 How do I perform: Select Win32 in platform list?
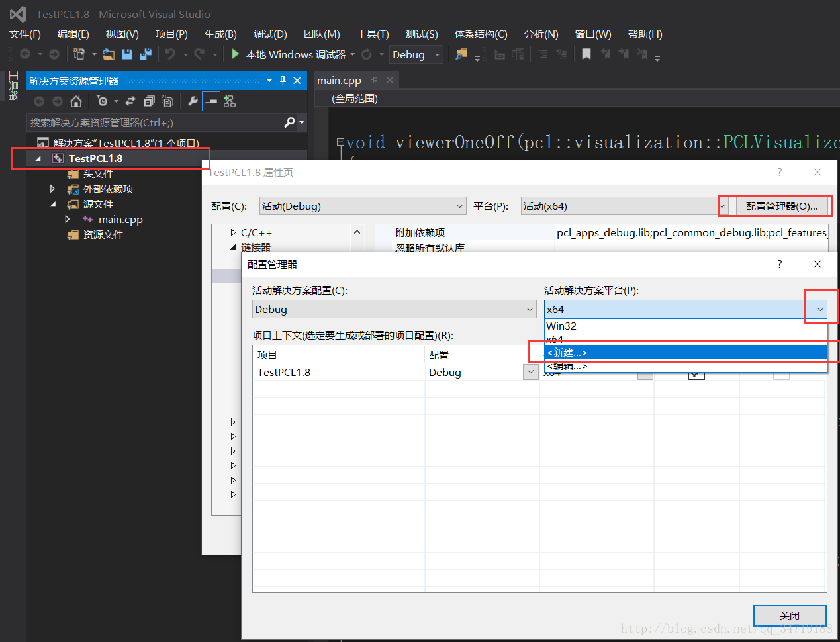[686, 326]
